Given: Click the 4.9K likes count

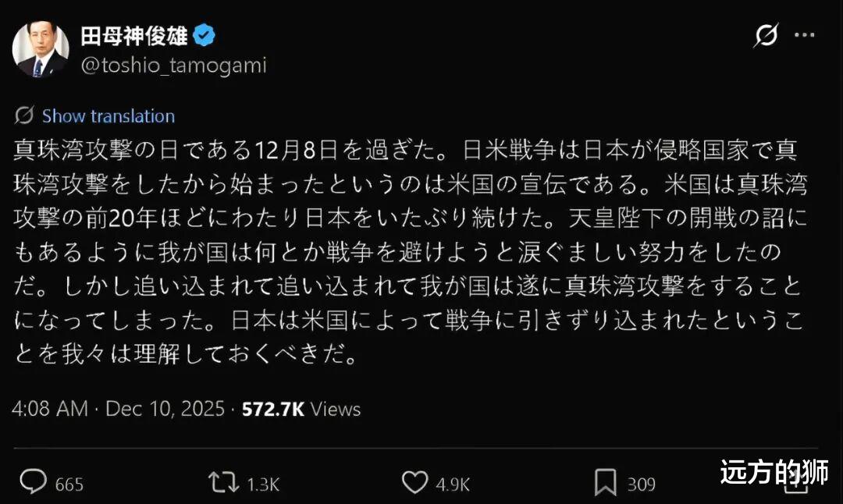Looking at the screenshot, I should coord(453,484).
